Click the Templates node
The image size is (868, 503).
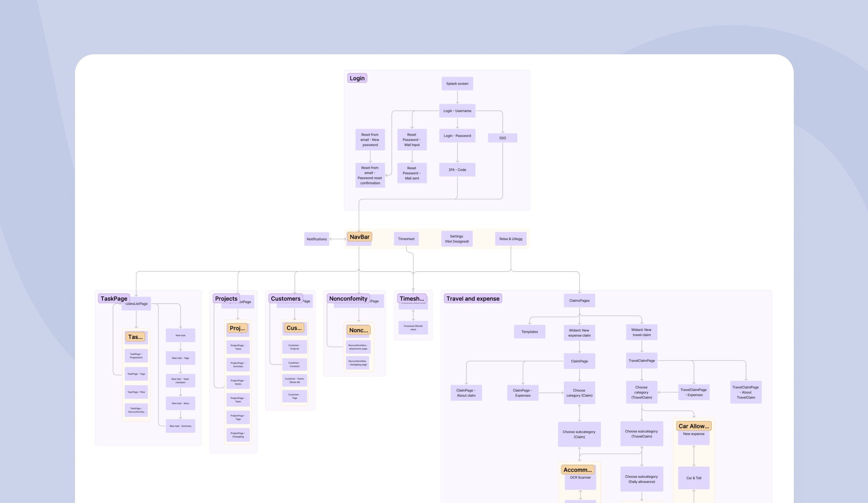coord(530,332)
